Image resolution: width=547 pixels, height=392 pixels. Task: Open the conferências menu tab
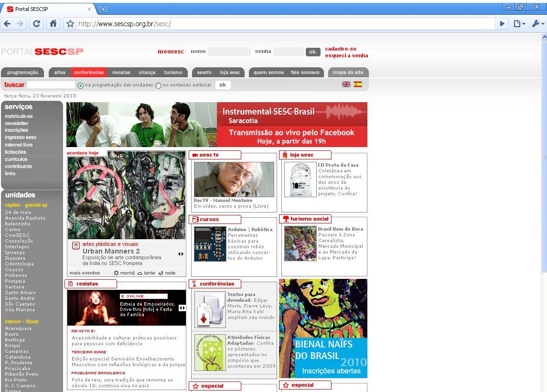(88, 73)
